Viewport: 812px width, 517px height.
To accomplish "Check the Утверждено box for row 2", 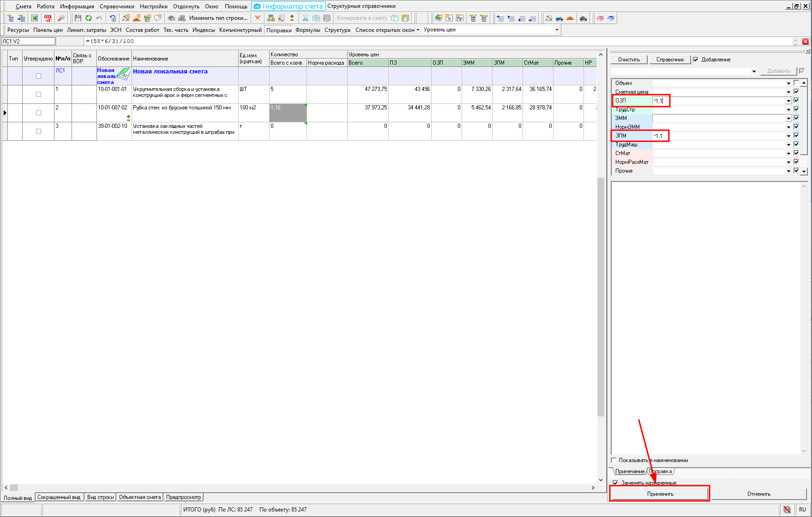I will [38, 113].
